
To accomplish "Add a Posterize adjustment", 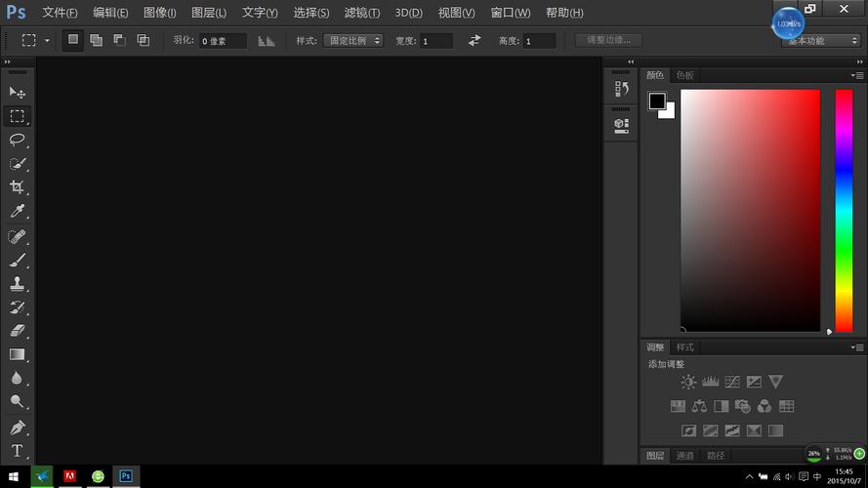I will 710,430.
